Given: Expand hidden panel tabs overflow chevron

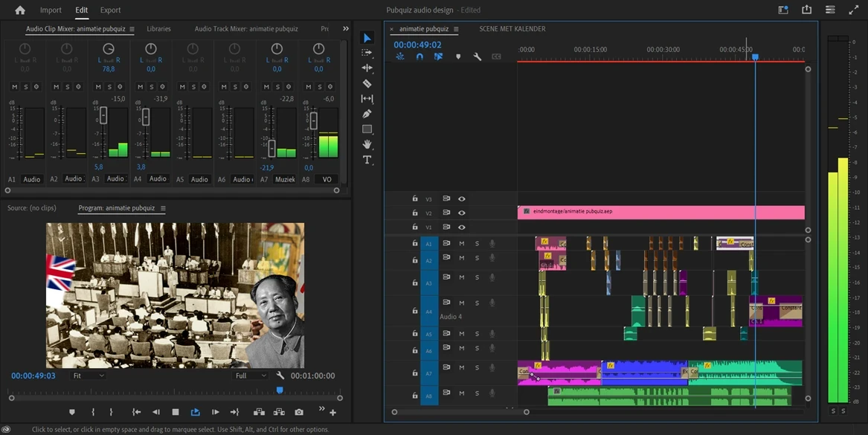Looking at the screenshot, I should coord(345,29).
